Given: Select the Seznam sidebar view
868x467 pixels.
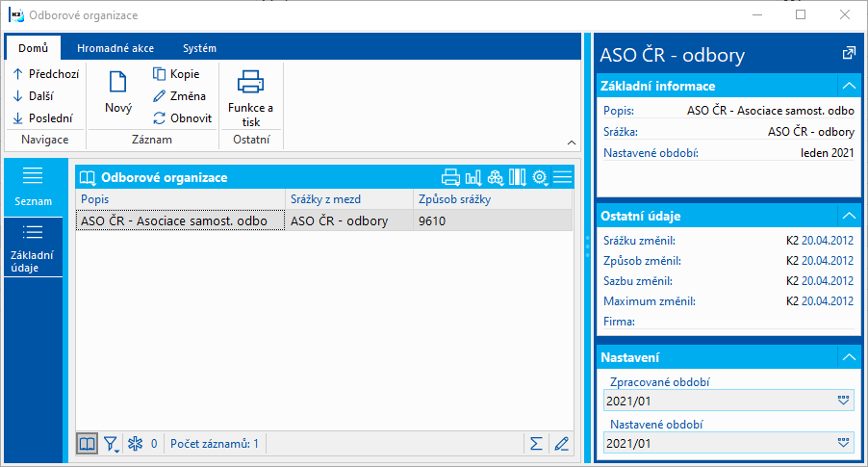Looking at the screenshot, I should coord(34,187).
